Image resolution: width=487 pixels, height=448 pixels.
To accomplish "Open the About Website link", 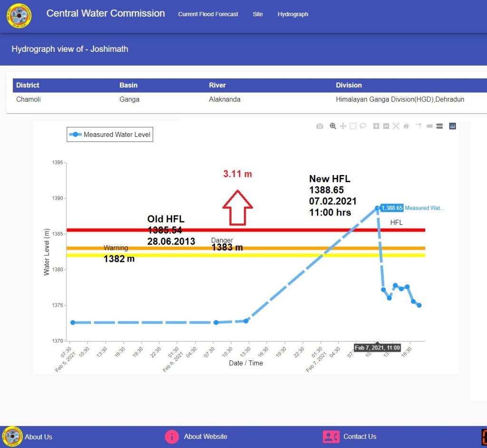I will pyautogui.click(x=205, y=437).
